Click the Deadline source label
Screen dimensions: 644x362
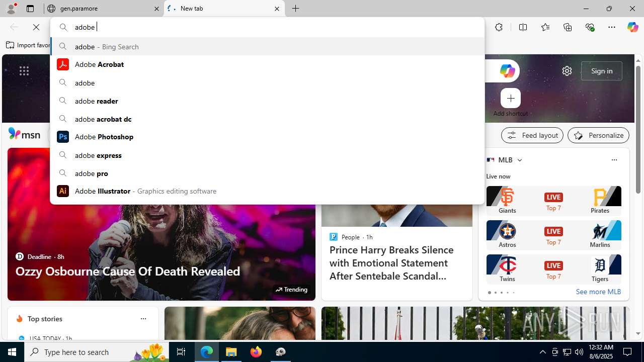(39, 256)
